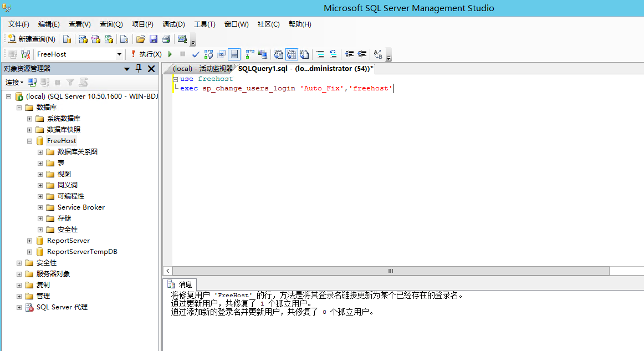Open the File (文件) menu

click(18, 24)
